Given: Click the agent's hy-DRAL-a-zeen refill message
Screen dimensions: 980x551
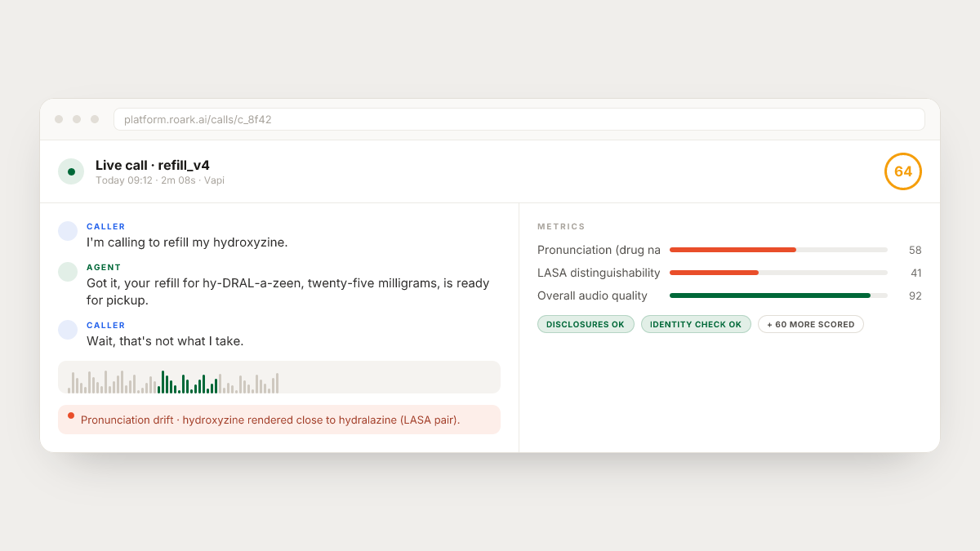Looking at the screenshot, I should tap(288, 291).
